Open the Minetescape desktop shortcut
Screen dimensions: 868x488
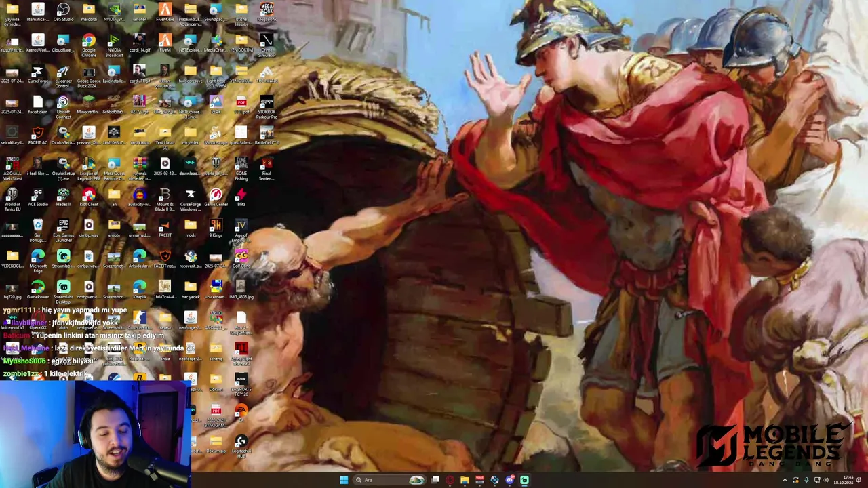coord(216,136)
